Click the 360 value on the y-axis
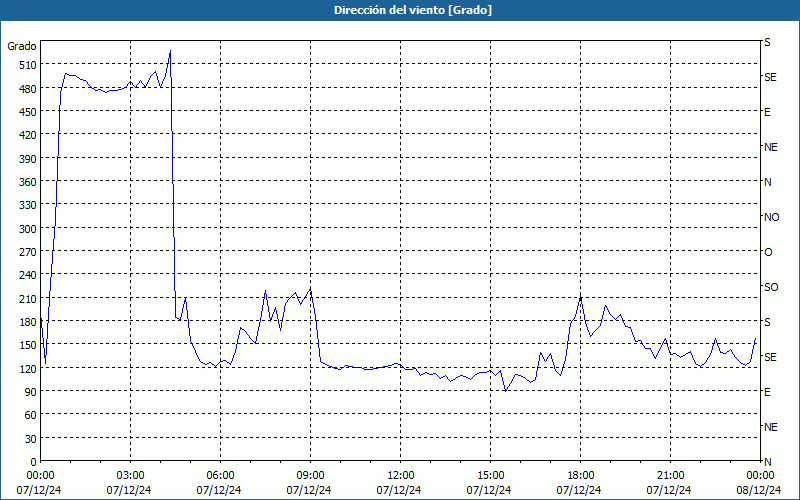This screenshot has width=800, height=500. (x=28, y=182)
